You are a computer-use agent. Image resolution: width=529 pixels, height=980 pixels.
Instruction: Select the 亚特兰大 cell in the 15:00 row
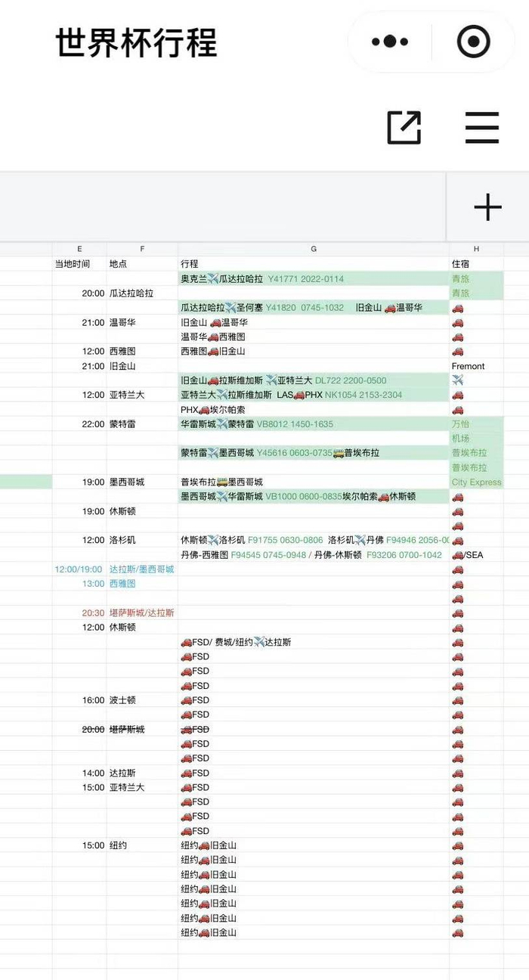pyautogui.click(x=142, y=788)
